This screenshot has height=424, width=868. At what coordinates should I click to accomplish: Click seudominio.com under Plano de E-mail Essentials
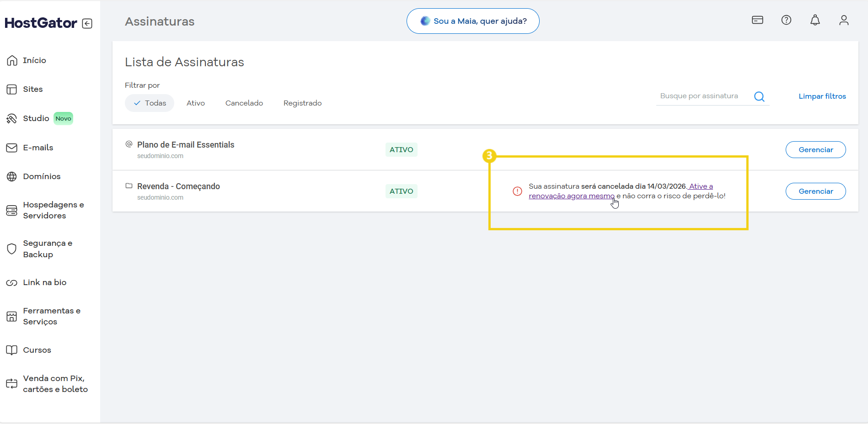(160, 156)
